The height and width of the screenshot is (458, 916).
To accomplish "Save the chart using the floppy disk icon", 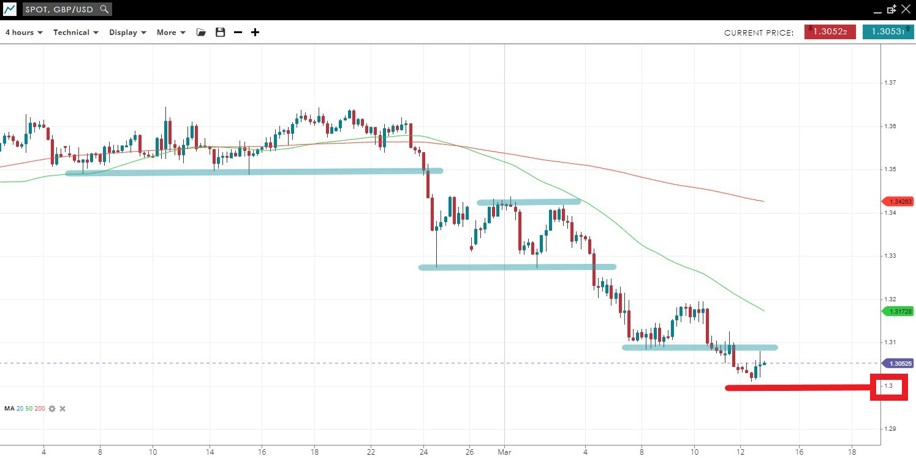I will click(220, 32).
